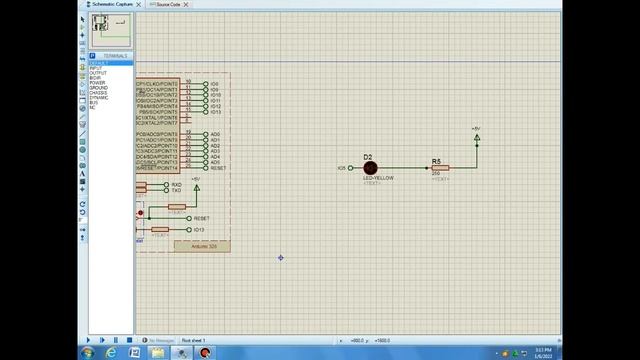Viewport: 640px width, 360px height.
Task: Select BIDIR terminal type
Action: 95,78
